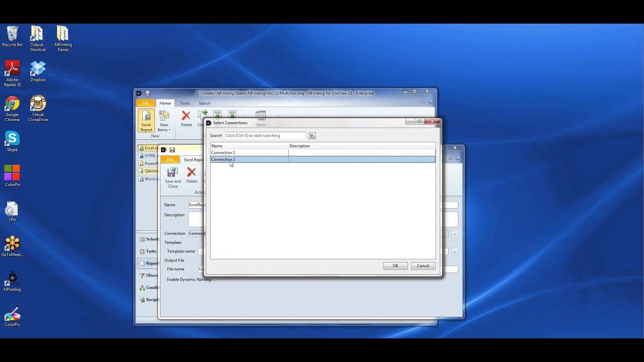
Task: Click the report Name input field
Action: tap(196, 205)
